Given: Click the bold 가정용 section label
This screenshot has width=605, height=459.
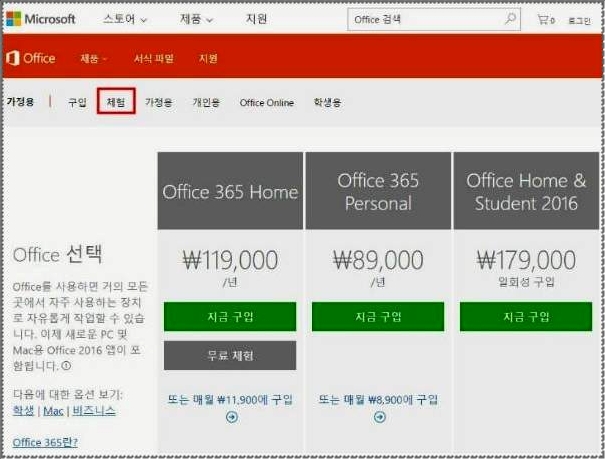Looking at the screenshot, I should point(20,102).
